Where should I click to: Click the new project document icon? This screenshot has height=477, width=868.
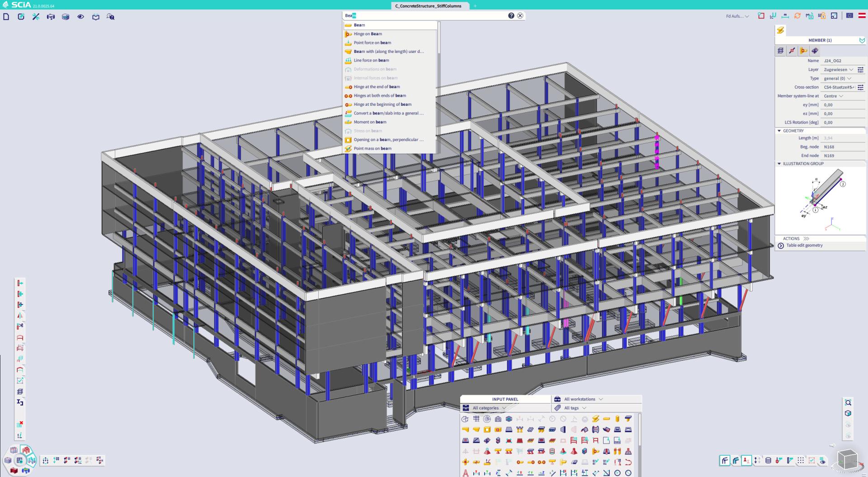pyautogui.click(x=6, y=16)
